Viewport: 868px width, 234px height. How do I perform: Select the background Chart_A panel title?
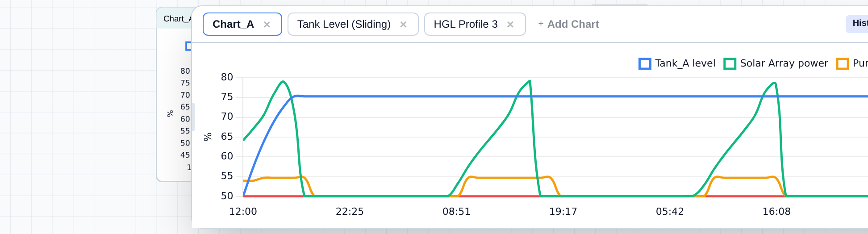coord(177,19)
